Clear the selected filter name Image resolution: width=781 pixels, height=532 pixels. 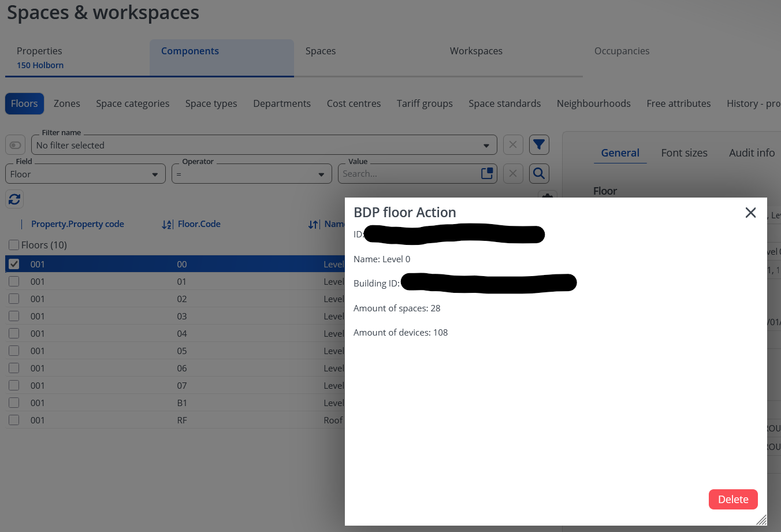point(513,145)
